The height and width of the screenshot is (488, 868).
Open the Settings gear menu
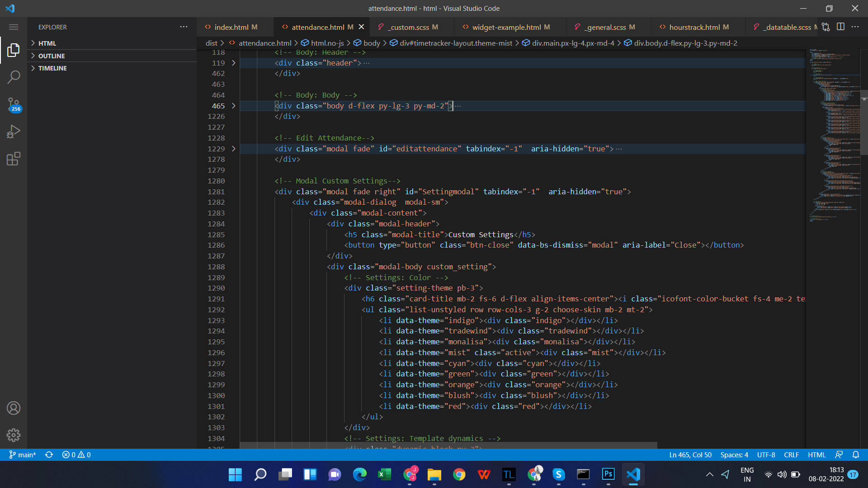[x=14, y=435]
